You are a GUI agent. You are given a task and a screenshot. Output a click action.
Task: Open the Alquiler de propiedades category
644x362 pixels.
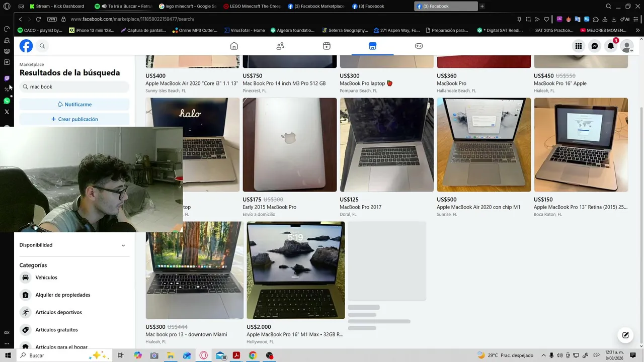[x=74, y=295]
